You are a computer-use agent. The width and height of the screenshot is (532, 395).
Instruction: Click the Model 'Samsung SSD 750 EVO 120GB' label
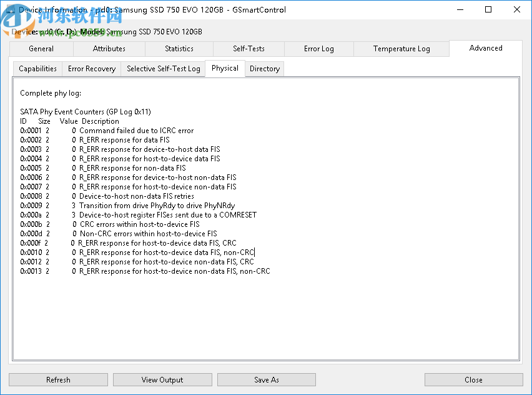click(x=154, y=32)
